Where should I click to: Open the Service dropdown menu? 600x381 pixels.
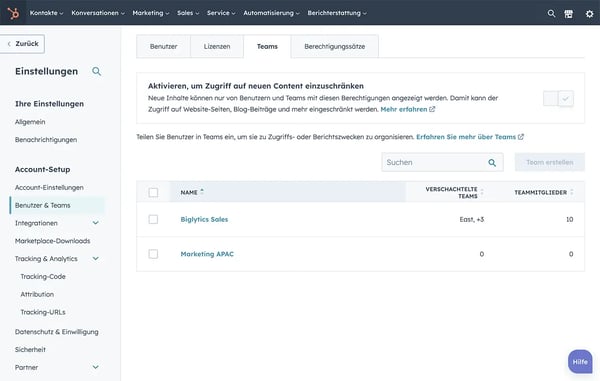pyautogui.click(x=221, y=13)
